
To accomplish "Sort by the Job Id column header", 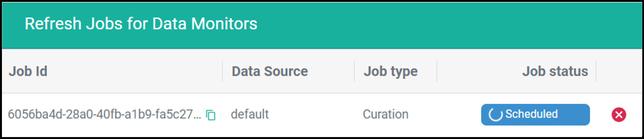I will (28, 71).
